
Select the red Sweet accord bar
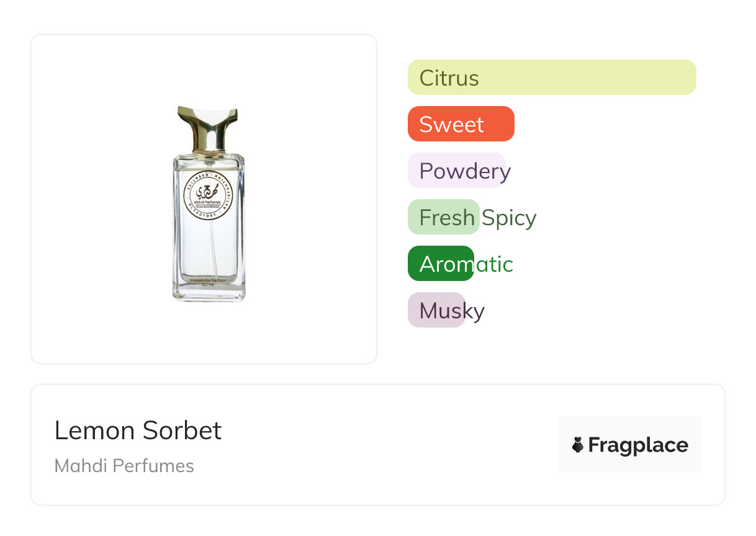(461, 124)
